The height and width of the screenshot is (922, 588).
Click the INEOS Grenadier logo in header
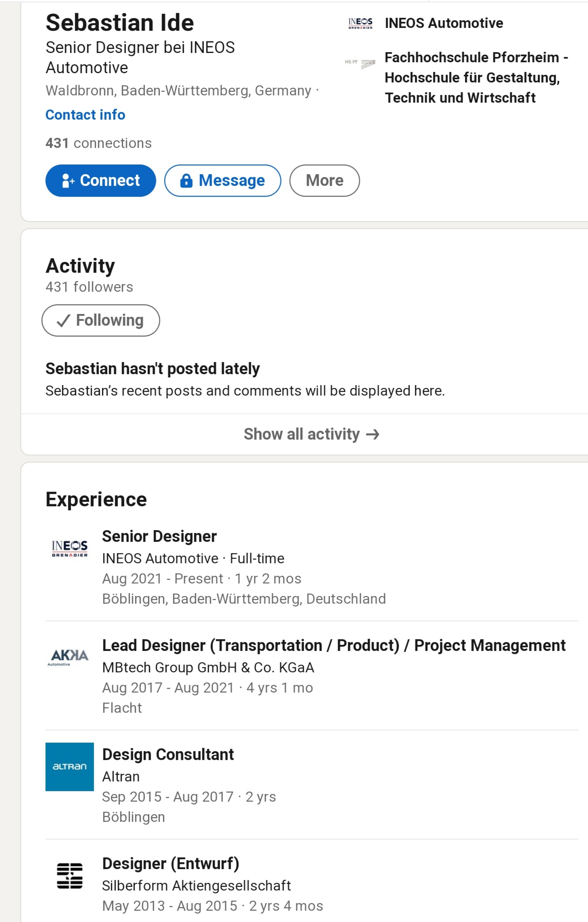click(360, 23)
